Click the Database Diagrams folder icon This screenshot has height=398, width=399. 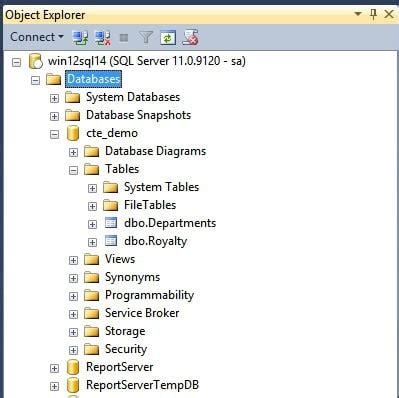(x=92, y=151)
